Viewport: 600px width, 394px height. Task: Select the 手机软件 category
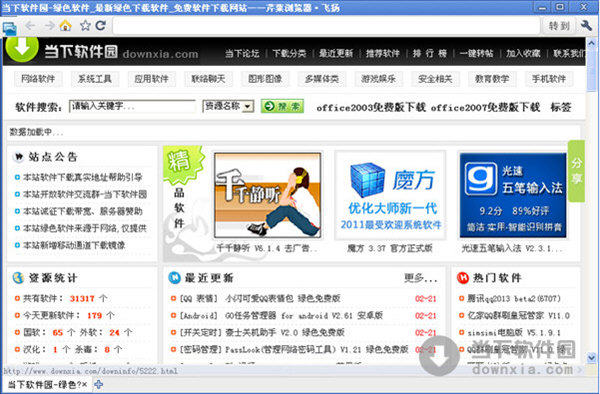click(x=549, y=79)
